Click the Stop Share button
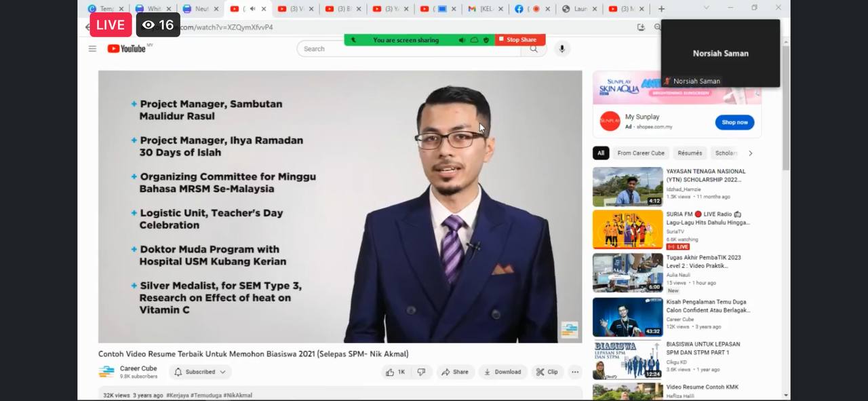Screen dimensions: 868x401 [x=520, y=40]
